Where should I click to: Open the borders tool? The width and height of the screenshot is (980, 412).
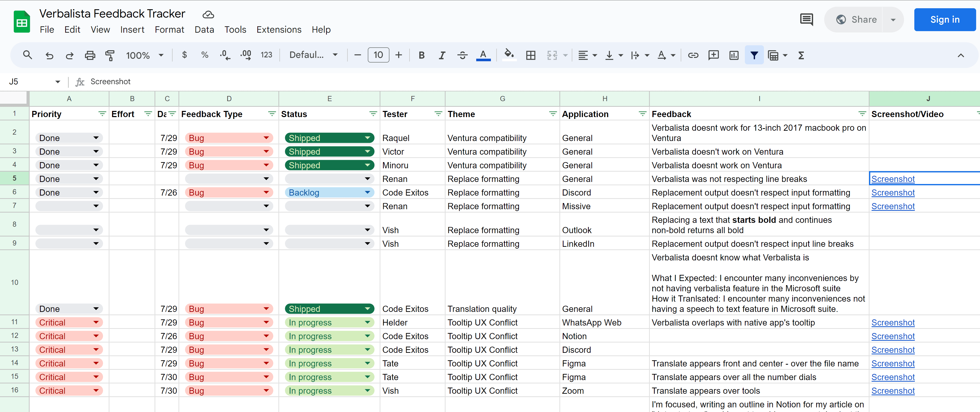[x=530, y=55]
